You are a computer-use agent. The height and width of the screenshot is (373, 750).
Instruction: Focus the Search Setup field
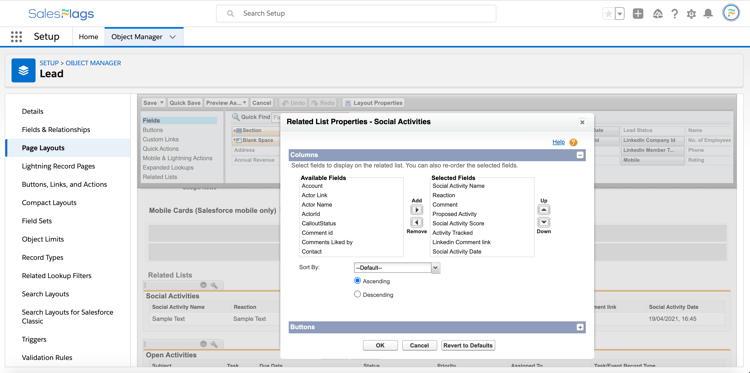pyautogui.click(x=356, y=13)
